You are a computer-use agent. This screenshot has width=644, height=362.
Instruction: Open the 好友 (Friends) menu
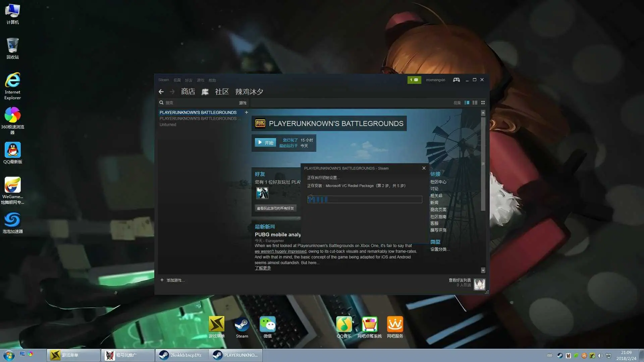(x=189, y=80)
